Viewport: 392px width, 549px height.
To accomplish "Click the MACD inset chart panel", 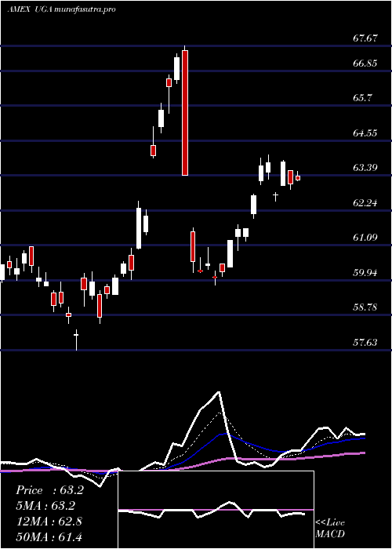I will tap(216, 510).
